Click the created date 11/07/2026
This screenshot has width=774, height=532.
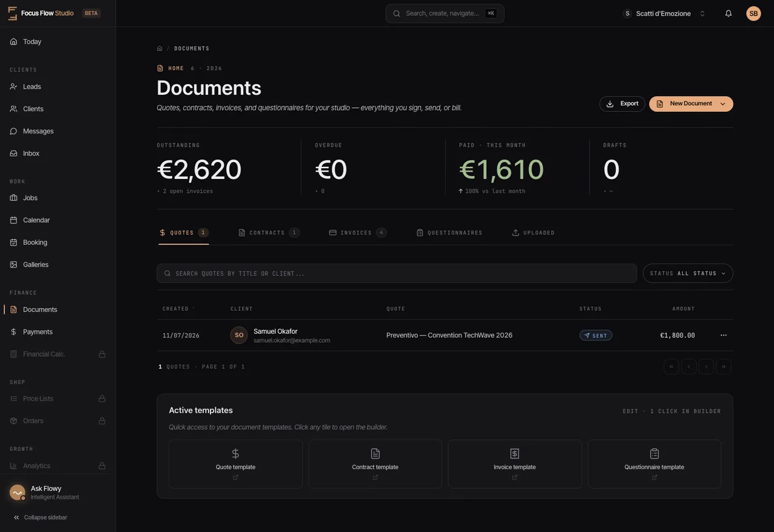[181, 336]
